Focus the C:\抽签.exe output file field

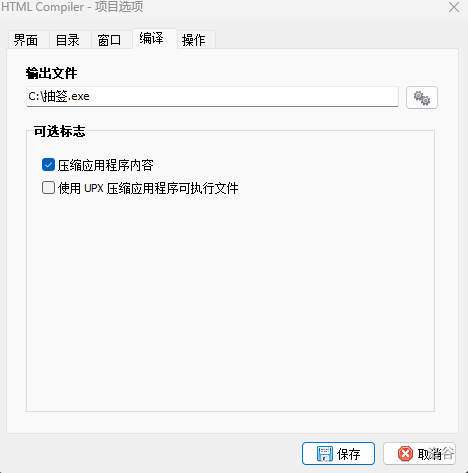212,97
